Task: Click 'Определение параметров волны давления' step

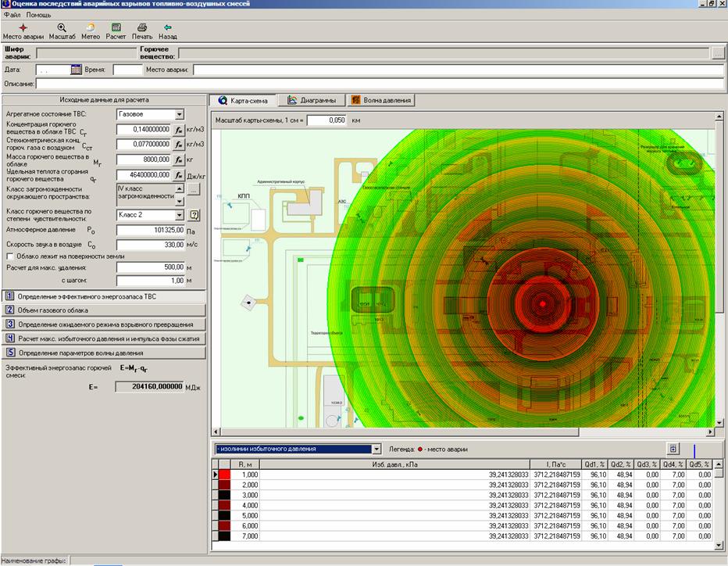Action: pyautogui.click(x=103, y=352)
